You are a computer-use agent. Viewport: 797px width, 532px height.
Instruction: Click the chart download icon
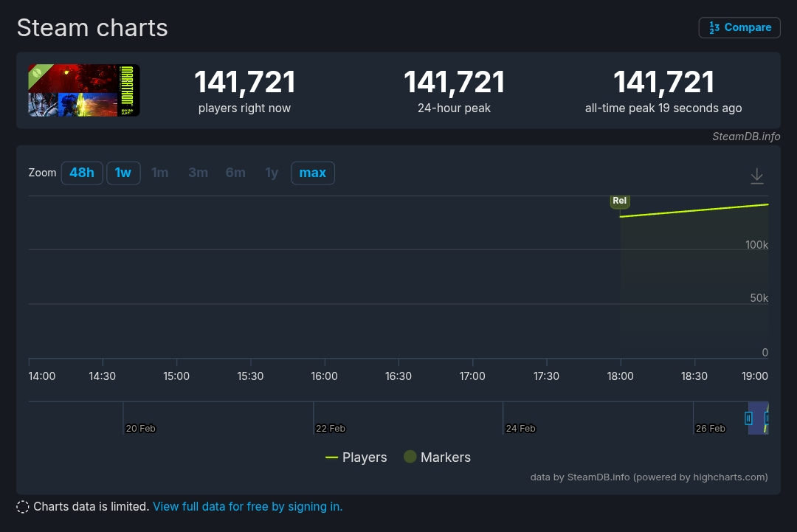(x=757, y=176)
